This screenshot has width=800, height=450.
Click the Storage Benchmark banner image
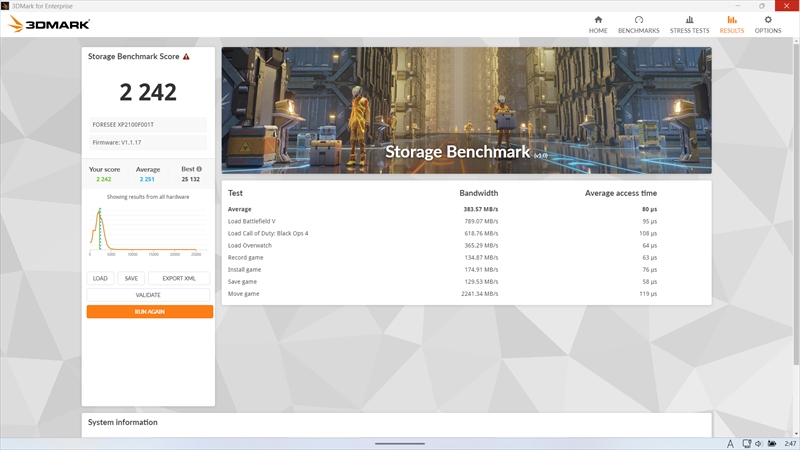[466, 110]
